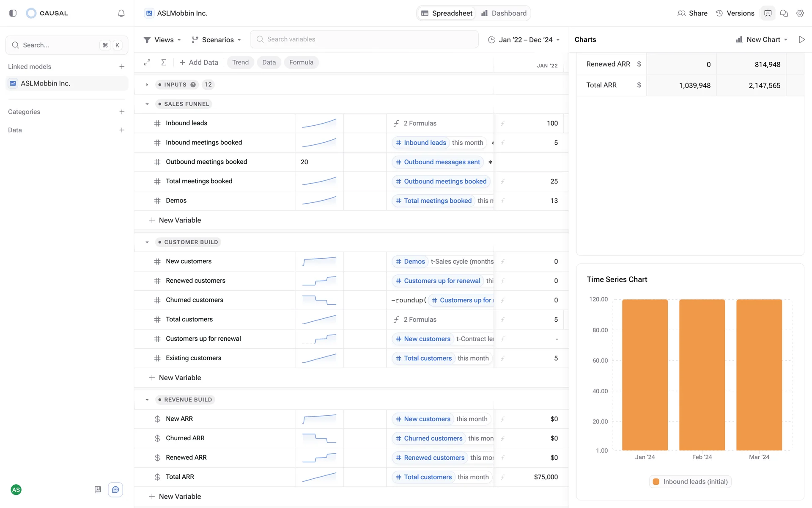Click the sigma aggregate icon
Image resolution: width=812 pixels, height=508 pixels.
tap(164, 62)
